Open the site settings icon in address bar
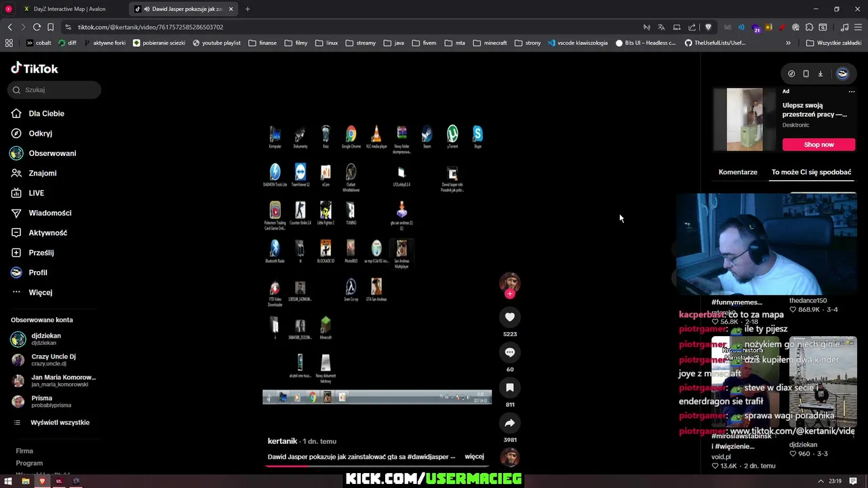Image resolution: width=868 pixels, height=488 pixels. (x=68, y=27)
